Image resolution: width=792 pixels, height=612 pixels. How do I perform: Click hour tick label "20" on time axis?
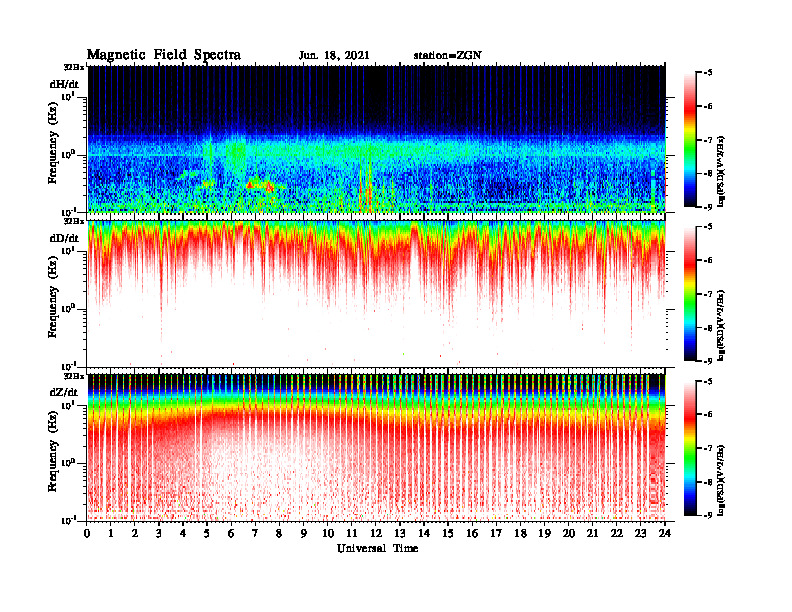pyautogui.click(x=569, y=534)
